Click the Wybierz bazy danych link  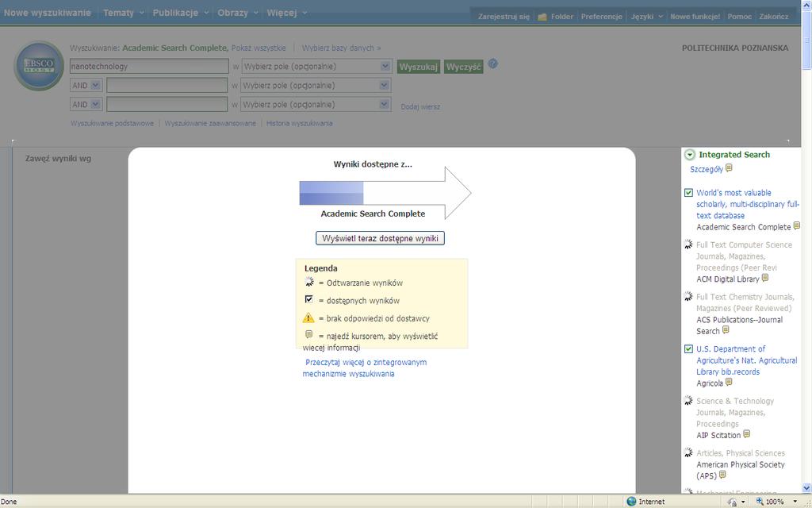341,48
